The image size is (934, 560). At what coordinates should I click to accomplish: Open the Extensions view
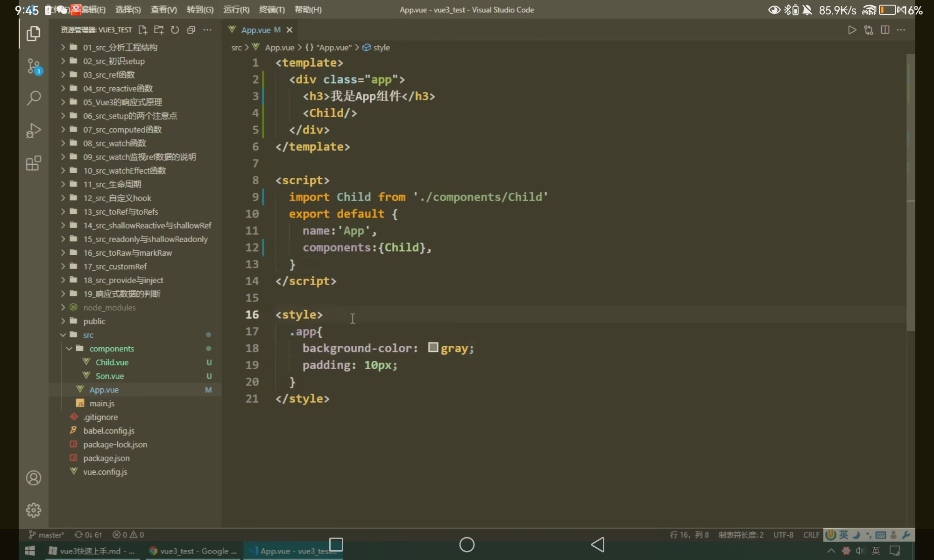click(34, 163)
